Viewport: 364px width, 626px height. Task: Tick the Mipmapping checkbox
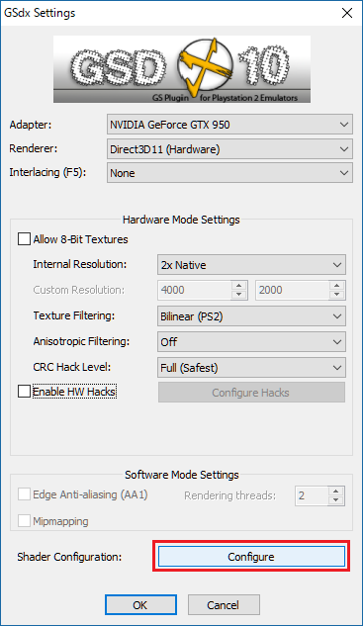coord(24,521)
